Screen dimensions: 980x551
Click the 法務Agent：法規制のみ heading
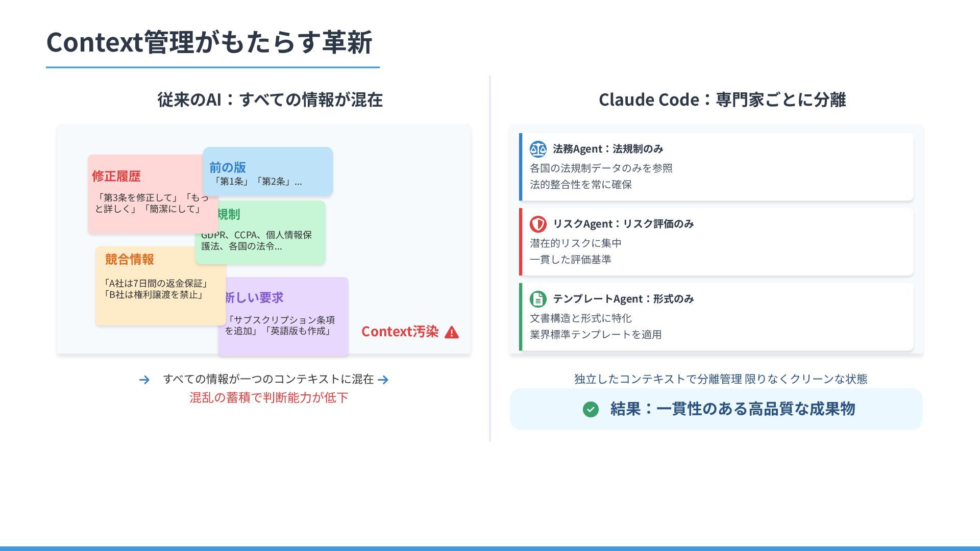pyautogui.click(x=608, y=149)
